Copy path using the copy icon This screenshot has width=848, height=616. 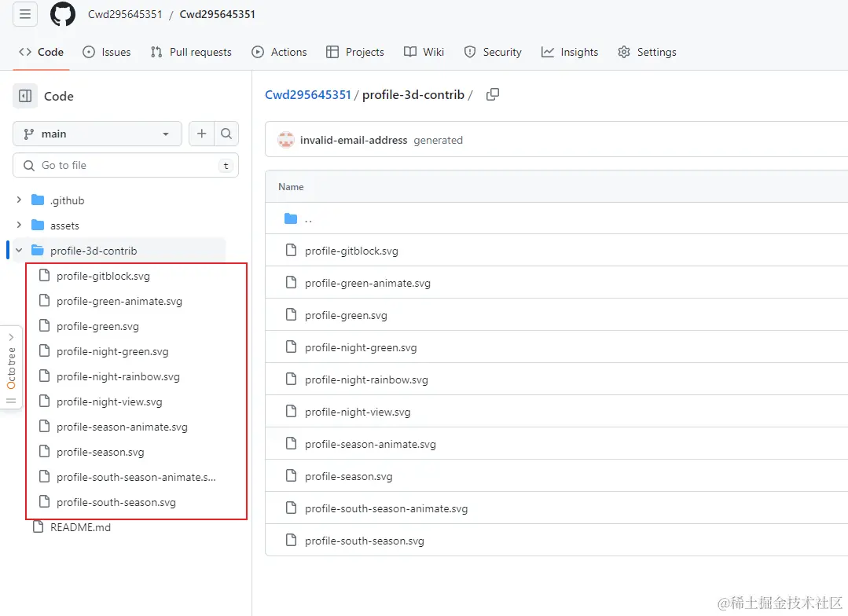pyautogui.click(x=492, y=94)
